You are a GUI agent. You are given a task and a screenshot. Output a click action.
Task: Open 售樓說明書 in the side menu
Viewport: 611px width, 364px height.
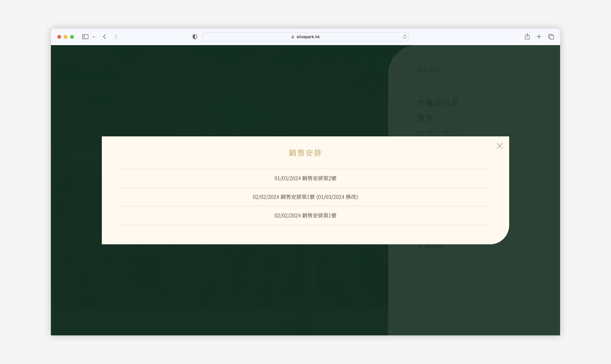click(441, 103)
